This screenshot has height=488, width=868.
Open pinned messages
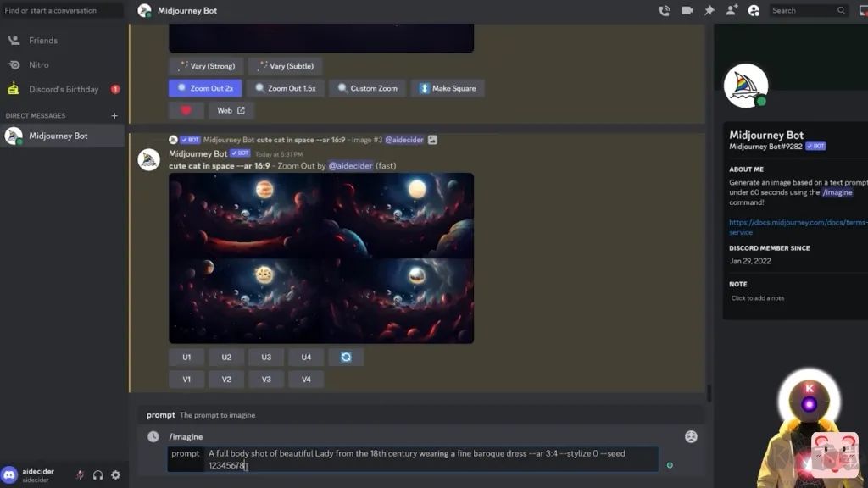pos(709,11)
